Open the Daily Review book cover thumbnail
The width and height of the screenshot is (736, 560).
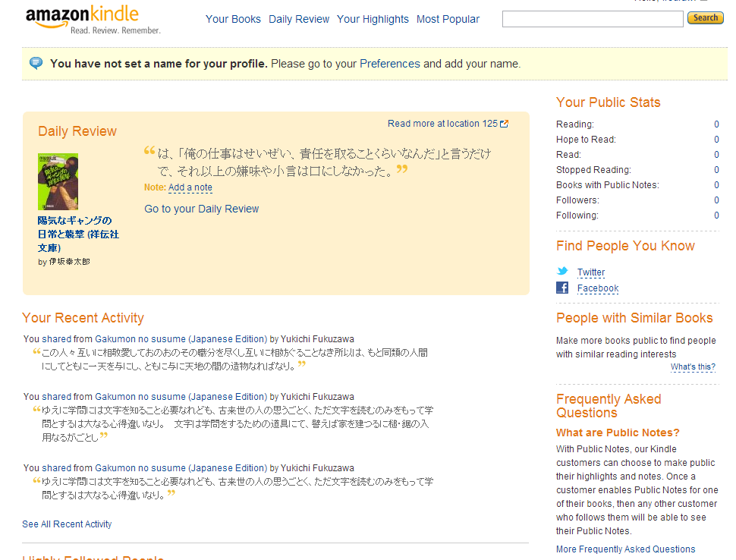[58, 181]
